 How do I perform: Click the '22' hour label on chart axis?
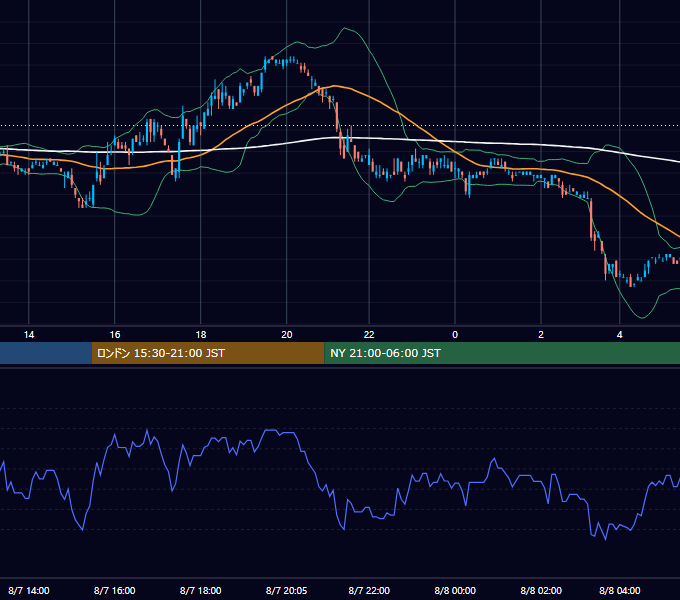point(369,335)
